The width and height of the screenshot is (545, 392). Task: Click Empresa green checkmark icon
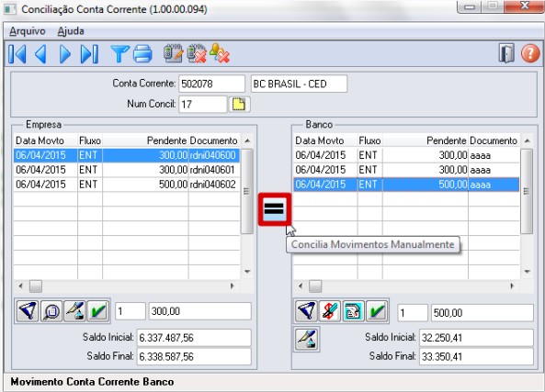point(98,310)
